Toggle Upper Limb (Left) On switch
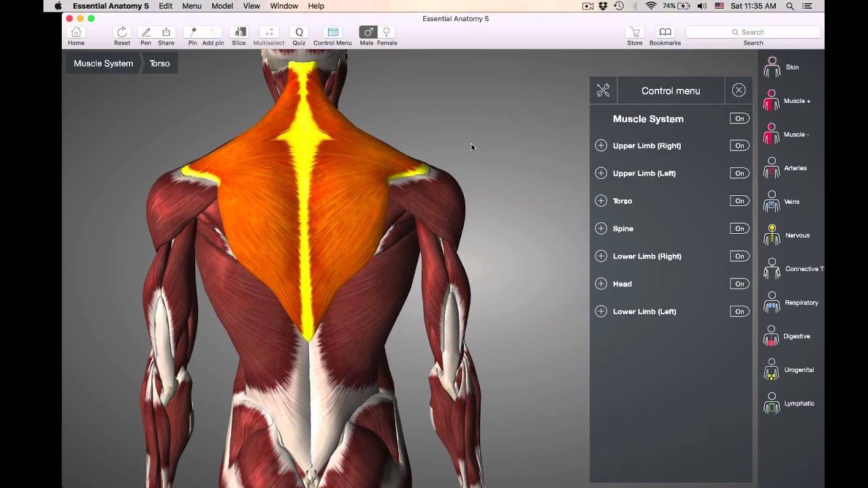This screenshot has width=868, height=488. (739, 174)
